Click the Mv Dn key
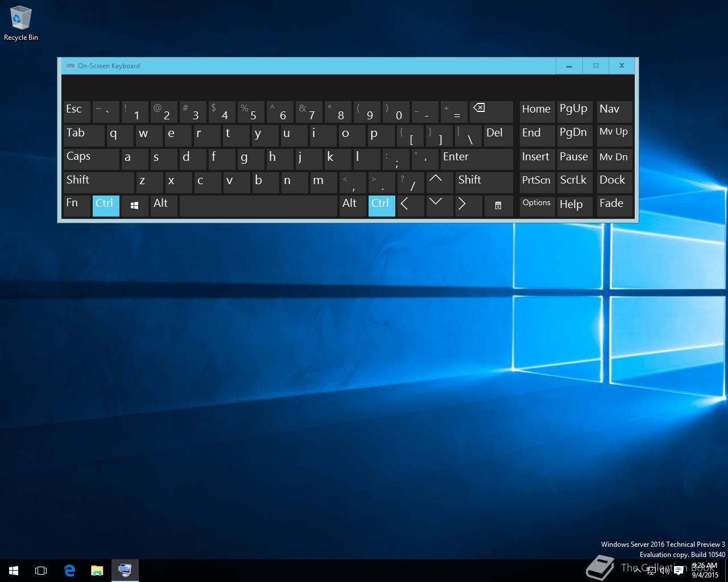This screenshot has width=728, height=582. 614,159
